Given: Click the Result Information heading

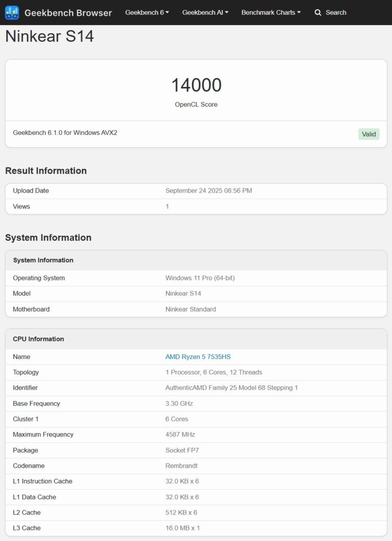Looking at the screenshot, I should [x=46, y=171].
